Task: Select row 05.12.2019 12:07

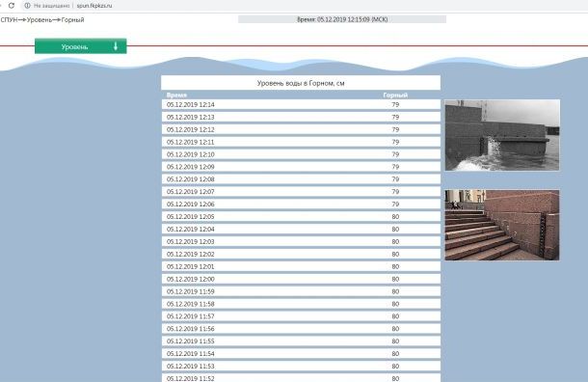Action: (x=301, y=192)
